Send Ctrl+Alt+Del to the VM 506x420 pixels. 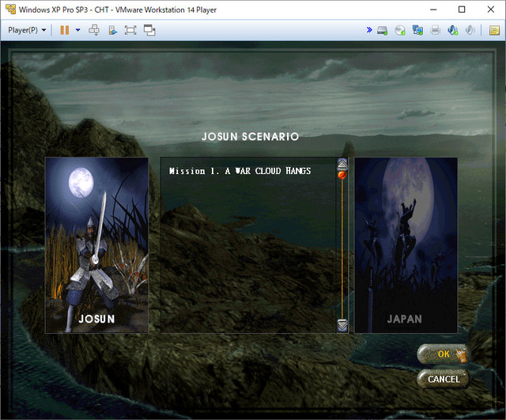(94, 30)
